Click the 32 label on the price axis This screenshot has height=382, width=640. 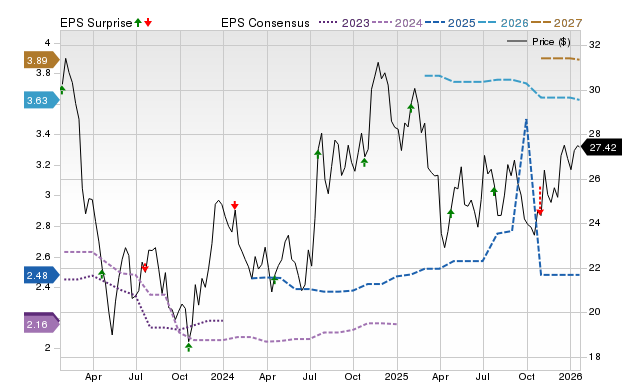pyautogui.click(x=595, y=45)
